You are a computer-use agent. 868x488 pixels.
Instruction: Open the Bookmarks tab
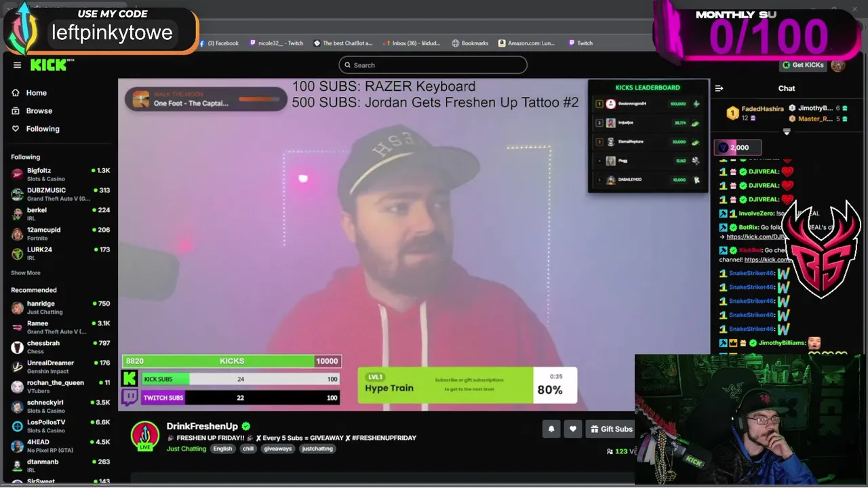470,43
